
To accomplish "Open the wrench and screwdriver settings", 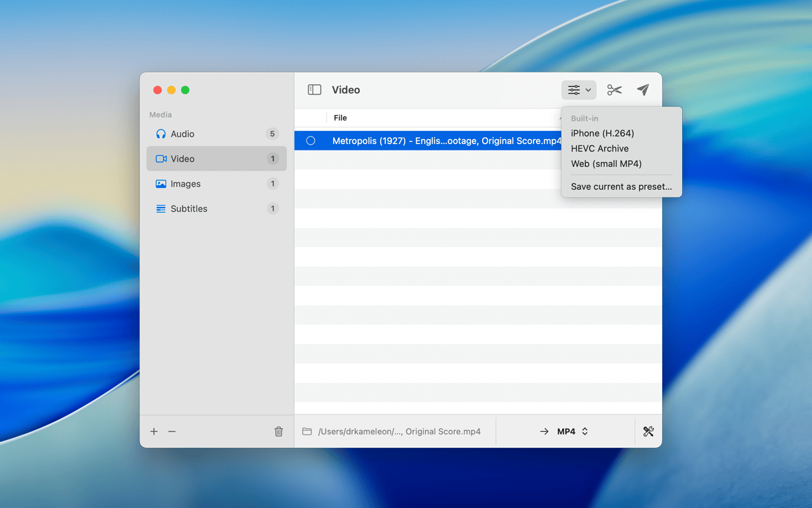I will 648,432.
